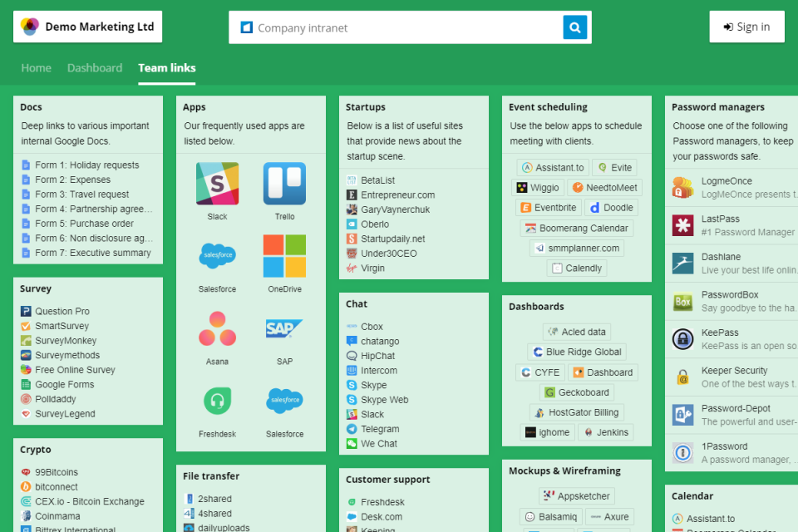Go to the Home tab
Screen dimensions: 798x532
pos(36,68)
